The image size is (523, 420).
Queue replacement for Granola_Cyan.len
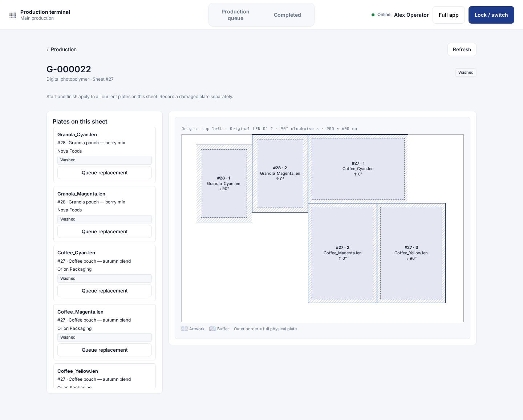[105, 173]
